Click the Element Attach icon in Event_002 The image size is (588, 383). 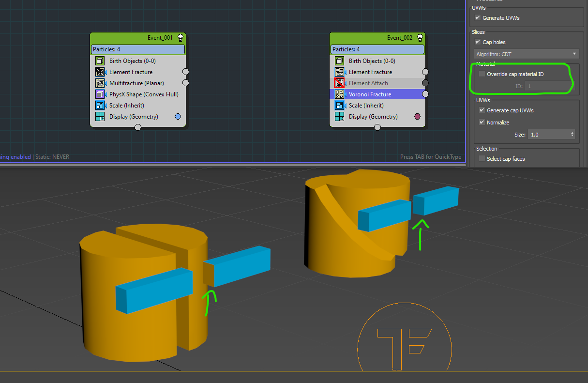(340, 83)
